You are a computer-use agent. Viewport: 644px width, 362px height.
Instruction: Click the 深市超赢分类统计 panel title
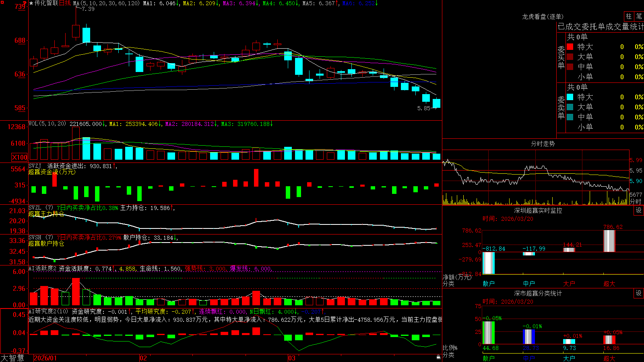pos(538,293)
